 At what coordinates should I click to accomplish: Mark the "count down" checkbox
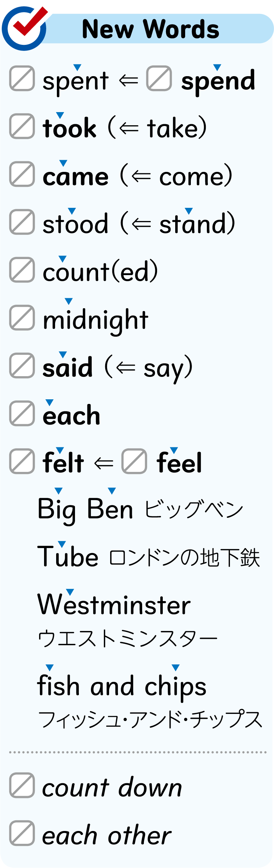(x=22, y=785)
